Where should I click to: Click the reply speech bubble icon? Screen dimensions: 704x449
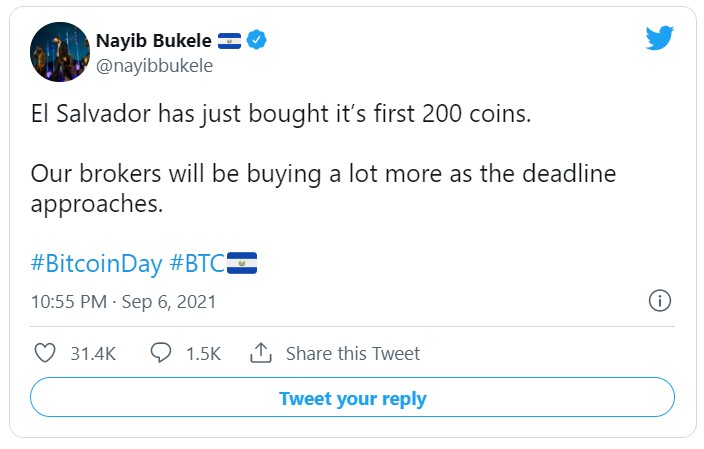click(161, 353)
